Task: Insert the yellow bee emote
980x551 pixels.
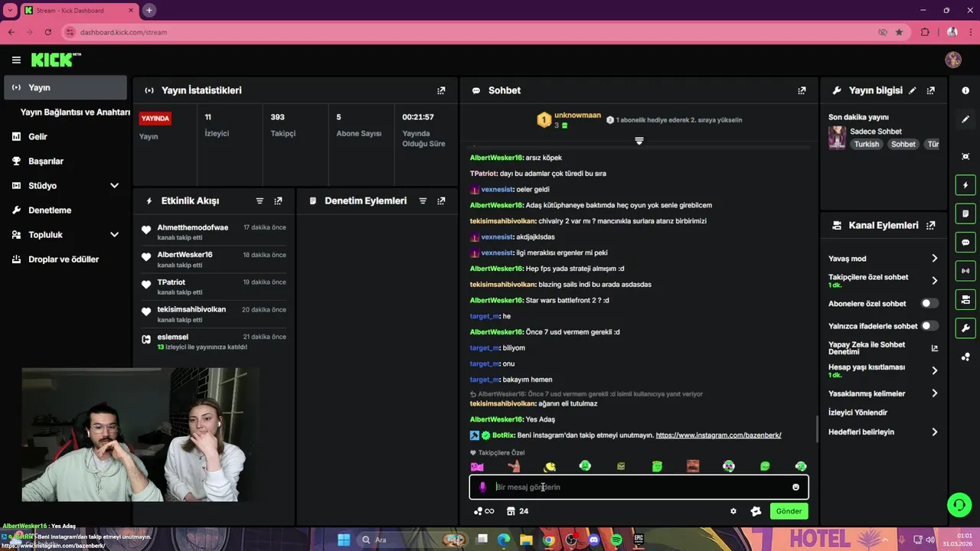Action: (549, 466)
